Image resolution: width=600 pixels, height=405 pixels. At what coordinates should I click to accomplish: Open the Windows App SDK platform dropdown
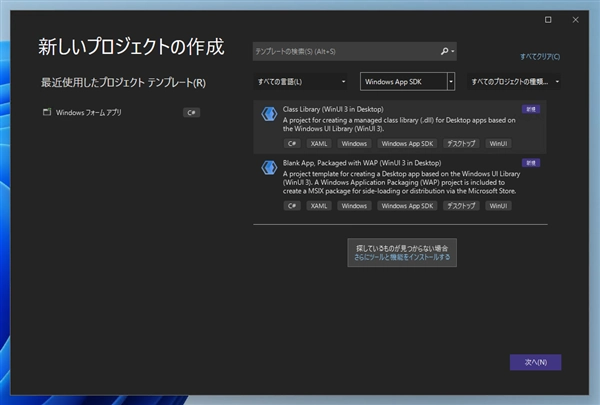[x=407, y=82]
